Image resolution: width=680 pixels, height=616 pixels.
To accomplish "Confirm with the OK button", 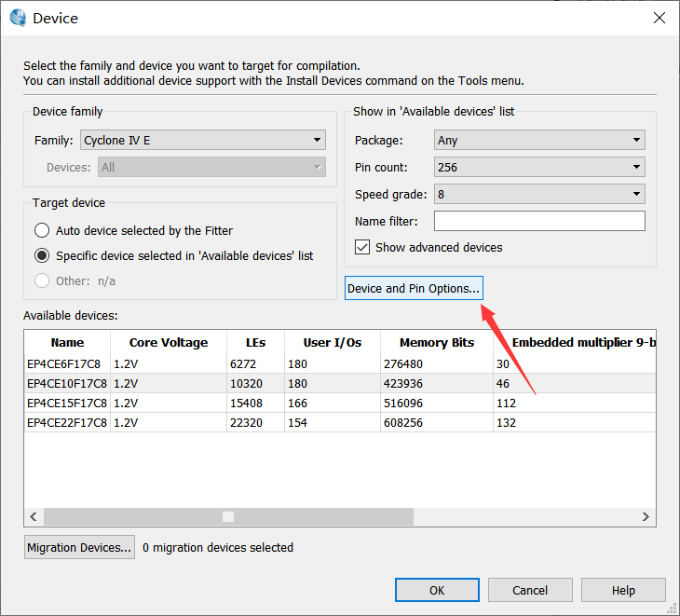I will tap(437, 590).
